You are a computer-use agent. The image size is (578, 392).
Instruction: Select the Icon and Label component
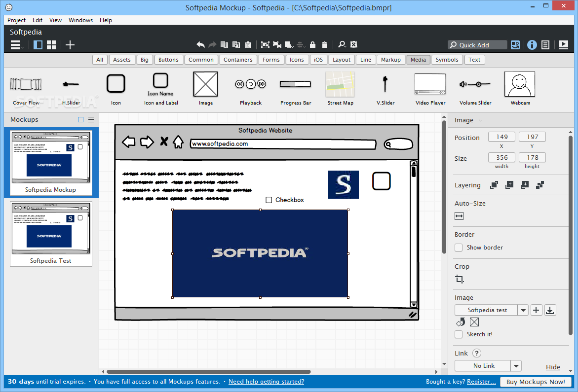(161, 89)
